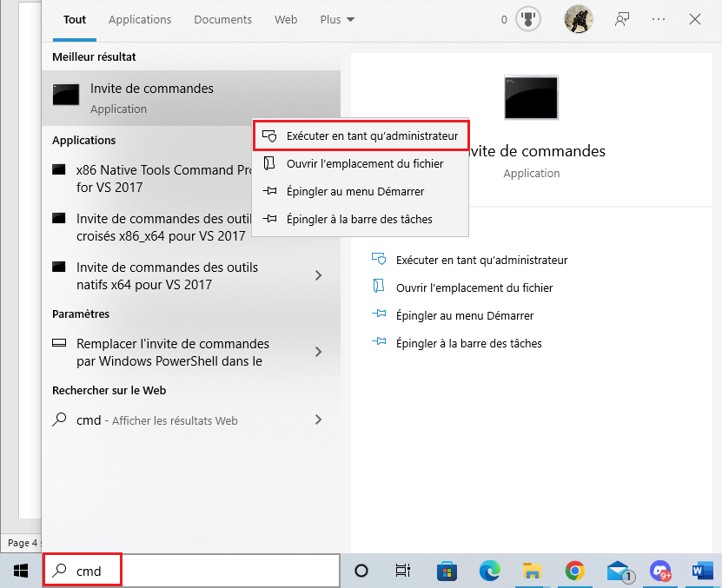Choose Épingler à la barre des tâches in context menu
722x588 pixels.
tap(360, 219)
